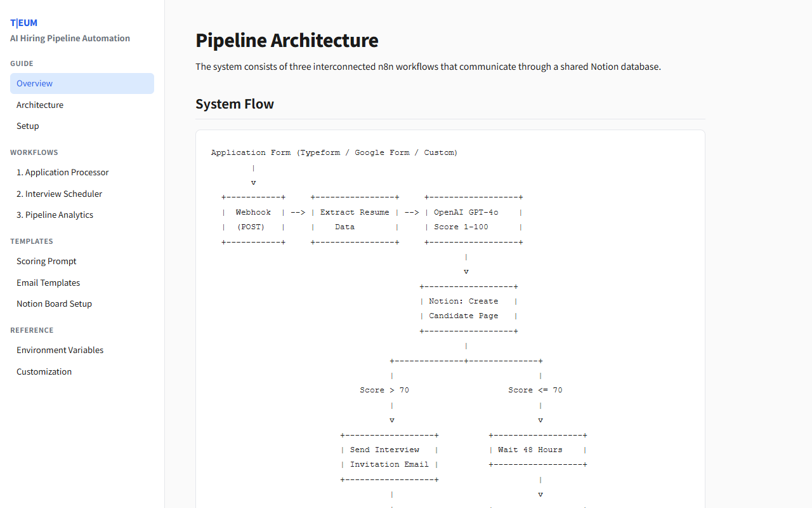Open the "Customization" page
The image size is (812, 508).
[x=44, y=371]
